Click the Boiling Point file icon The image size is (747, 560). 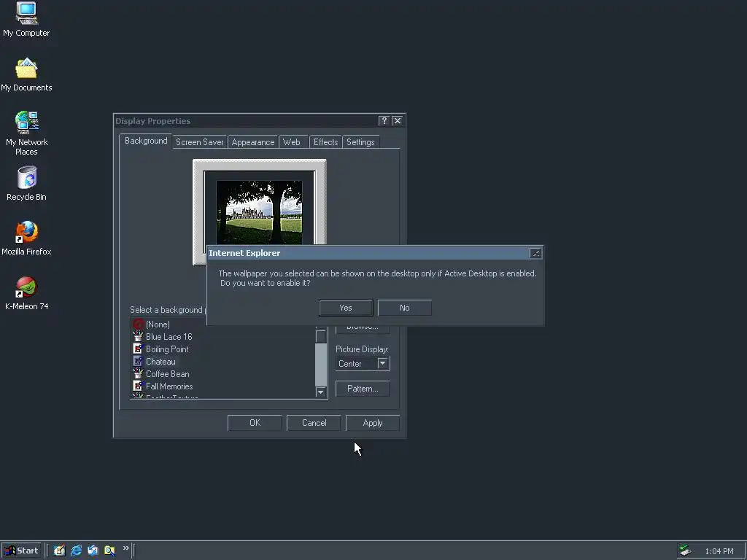click(138, 349)
